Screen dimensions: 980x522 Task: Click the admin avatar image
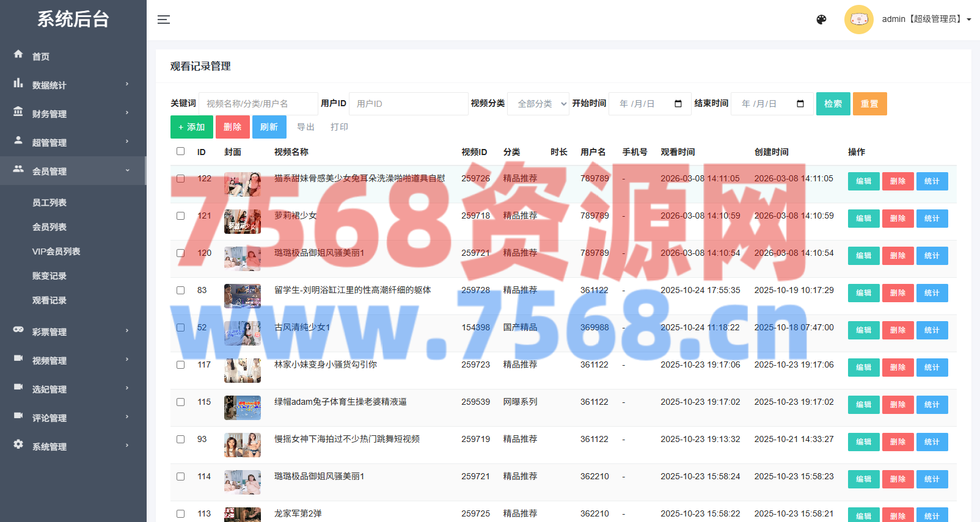858,20
